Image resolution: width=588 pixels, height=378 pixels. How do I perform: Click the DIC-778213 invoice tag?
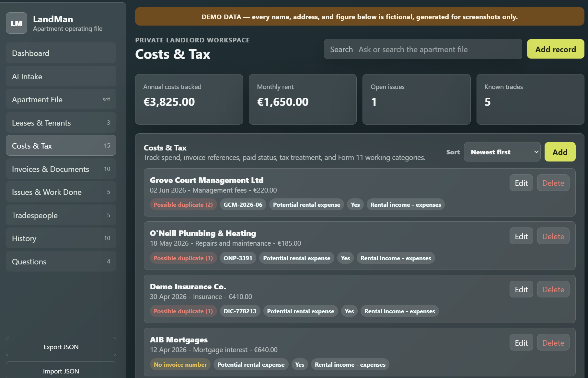click(240, 311)
